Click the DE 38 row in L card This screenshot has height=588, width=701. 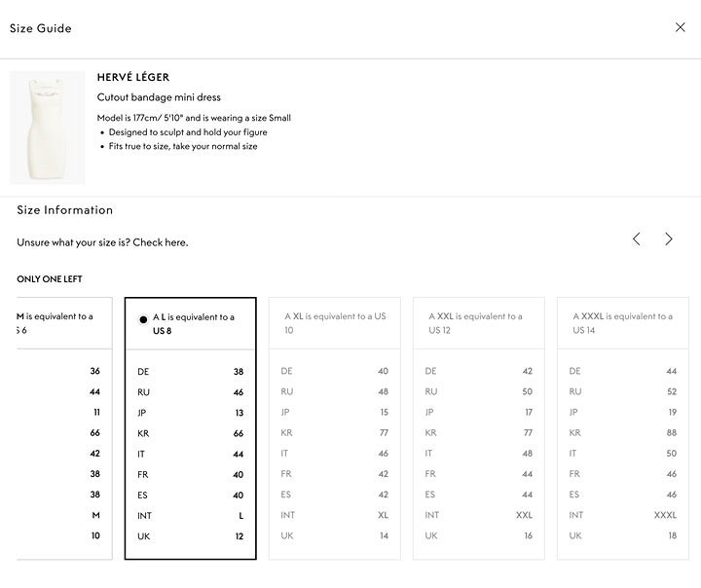[x=191, y=372]
